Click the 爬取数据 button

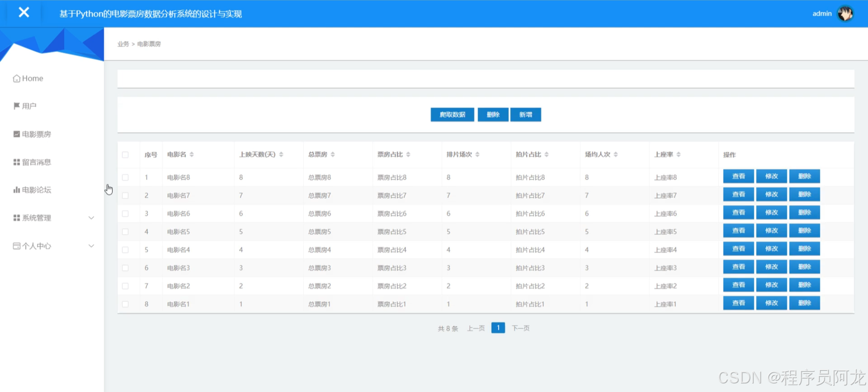452,115
